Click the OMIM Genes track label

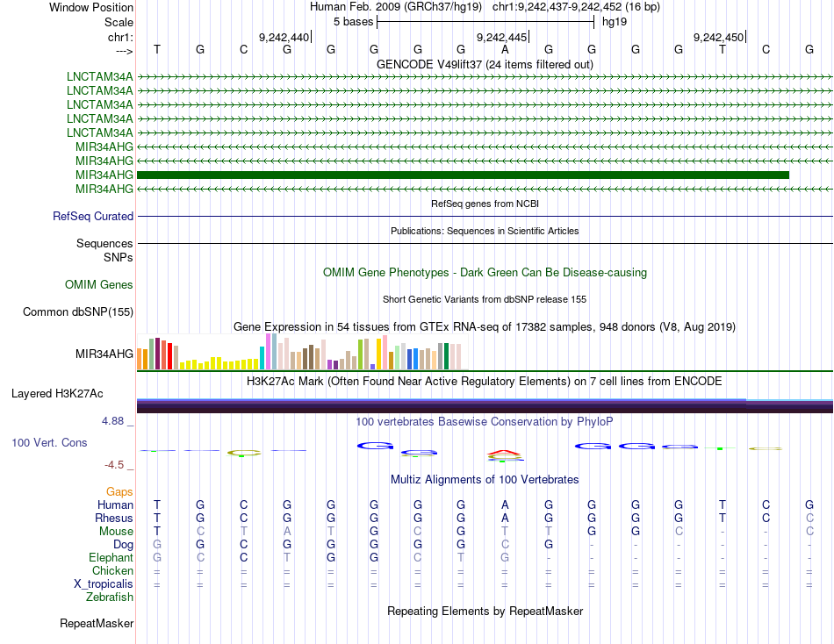(99, 284)
